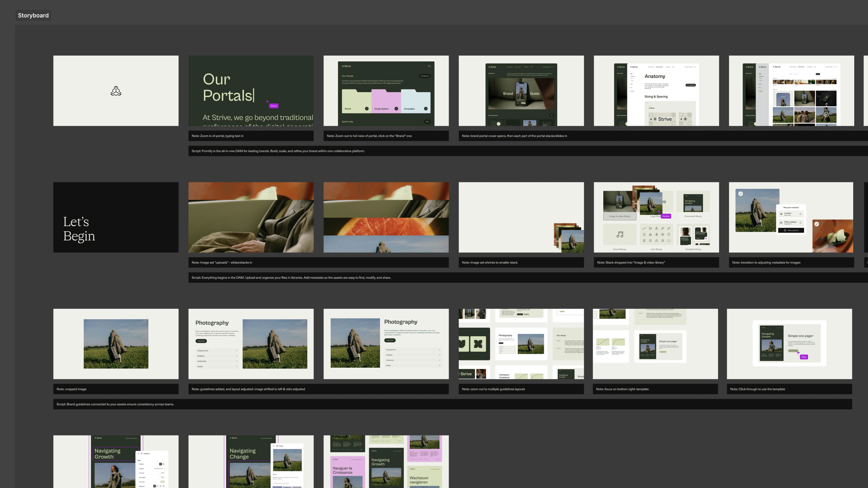Image resolution: width=868 pixels, height=488 pixels.
Task: Click the play icon on the video thumbnail
Action: 826,114
